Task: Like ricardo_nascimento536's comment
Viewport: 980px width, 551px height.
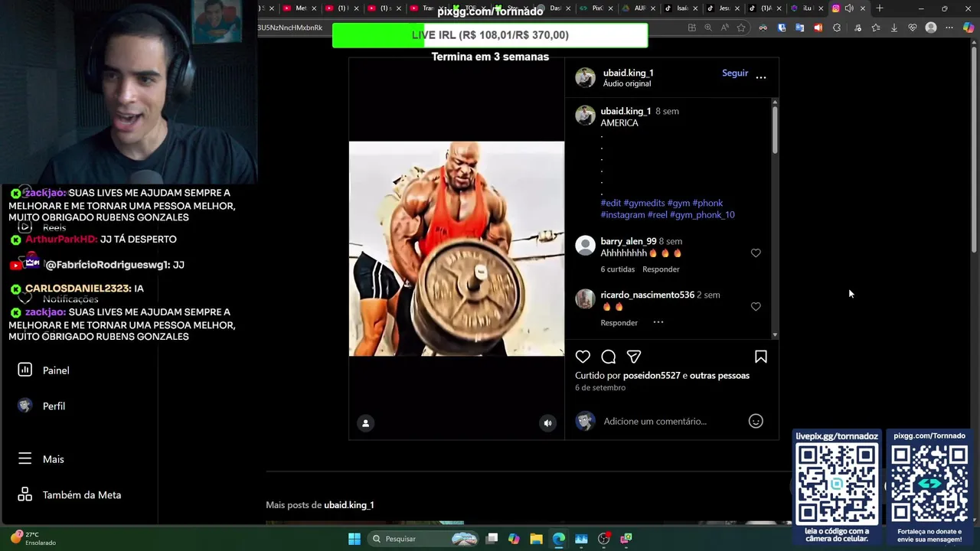Action: click(756, 307)
